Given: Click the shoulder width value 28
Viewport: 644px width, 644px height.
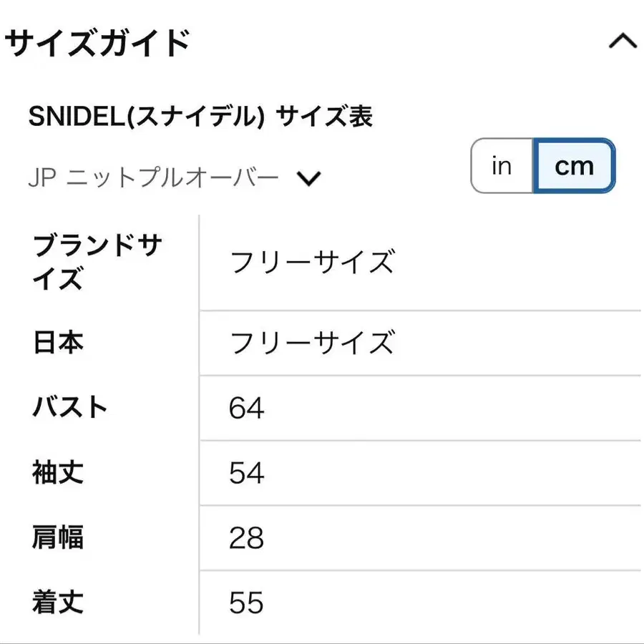Looking at the screenshot, I should coord(247,539).
